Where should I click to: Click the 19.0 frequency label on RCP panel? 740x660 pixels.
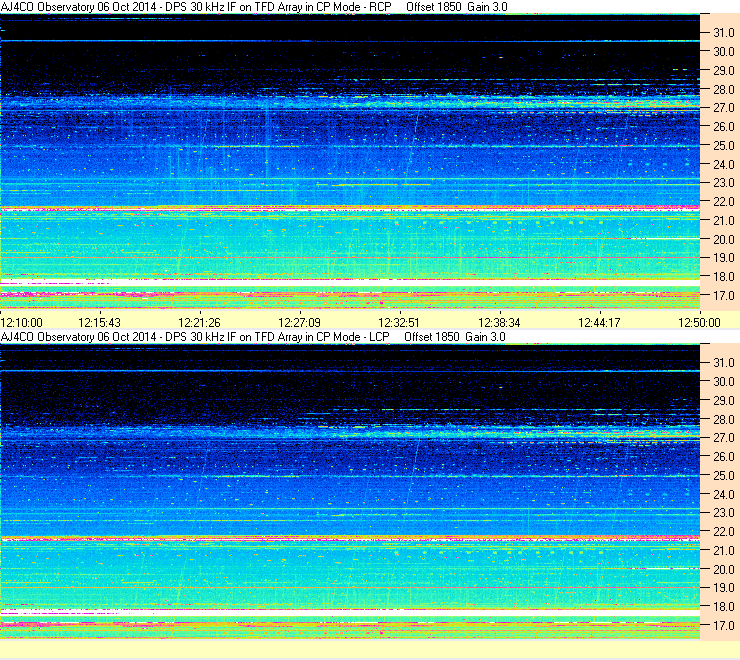coord(724,258)
